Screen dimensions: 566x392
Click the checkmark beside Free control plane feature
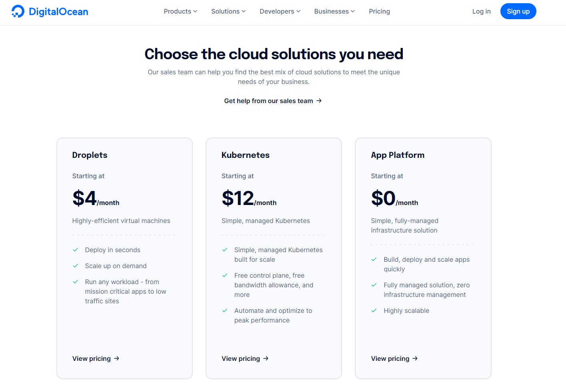point(225,275)
